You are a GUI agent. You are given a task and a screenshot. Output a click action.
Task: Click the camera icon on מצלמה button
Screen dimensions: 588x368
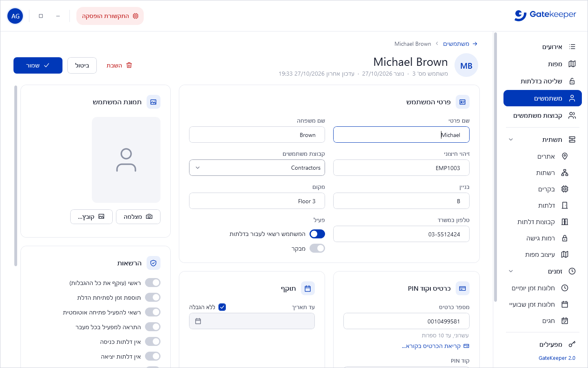click(x=149, y=217)
